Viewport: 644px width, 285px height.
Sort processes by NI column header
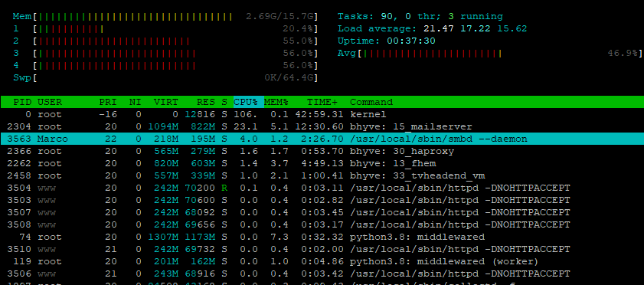coord(135,102)
